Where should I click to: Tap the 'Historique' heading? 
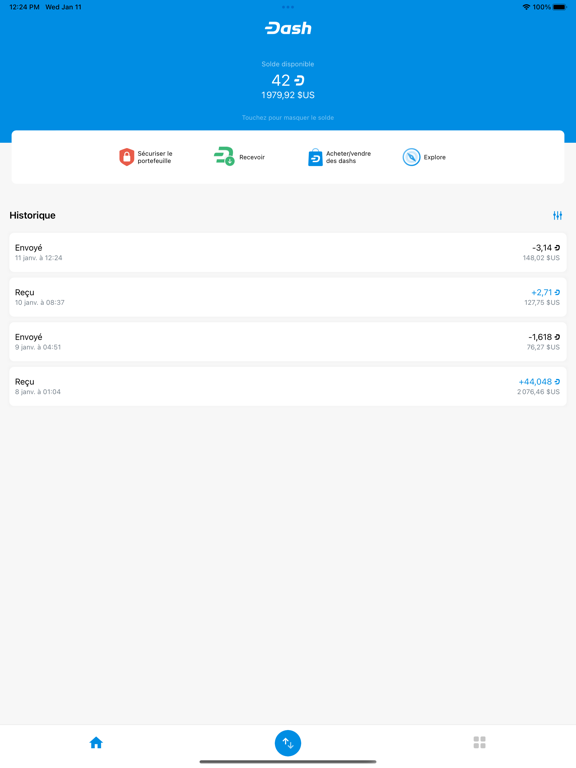point(32,216)
